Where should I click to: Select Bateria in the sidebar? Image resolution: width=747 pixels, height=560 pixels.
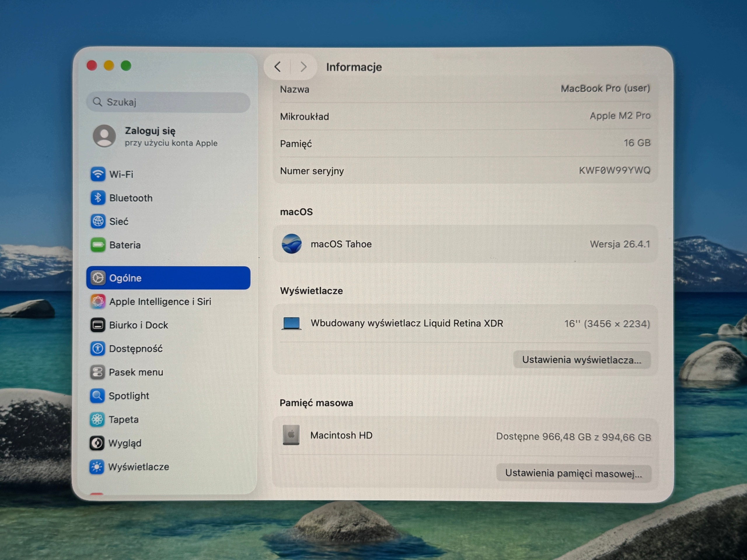[x=125, y=245]
